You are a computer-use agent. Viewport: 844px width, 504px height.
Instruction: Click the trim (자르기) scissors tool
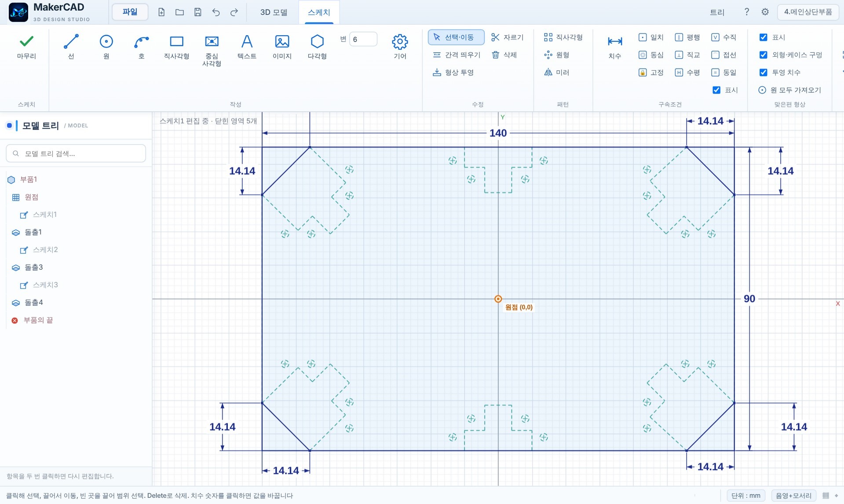pos(507,37)
